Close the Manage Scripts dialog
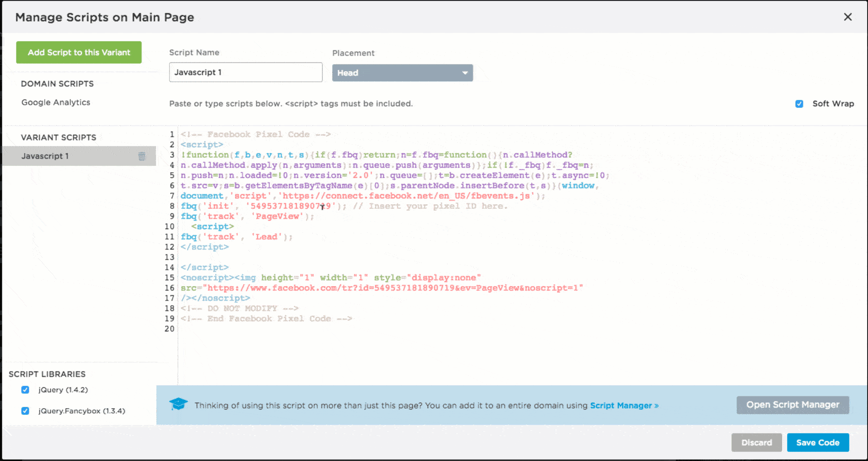Image resolution: width=868 pixels, height=461 pixels. 848,17
